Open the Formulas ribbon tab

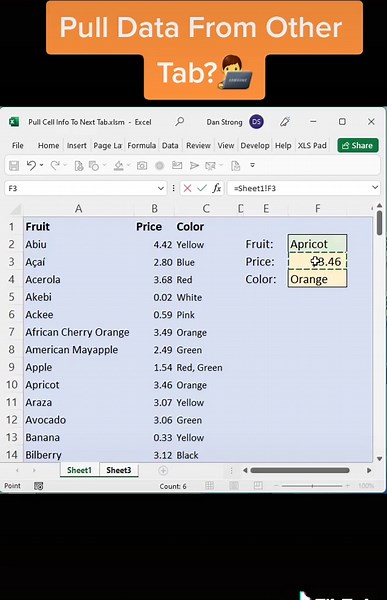click(142, 145)
